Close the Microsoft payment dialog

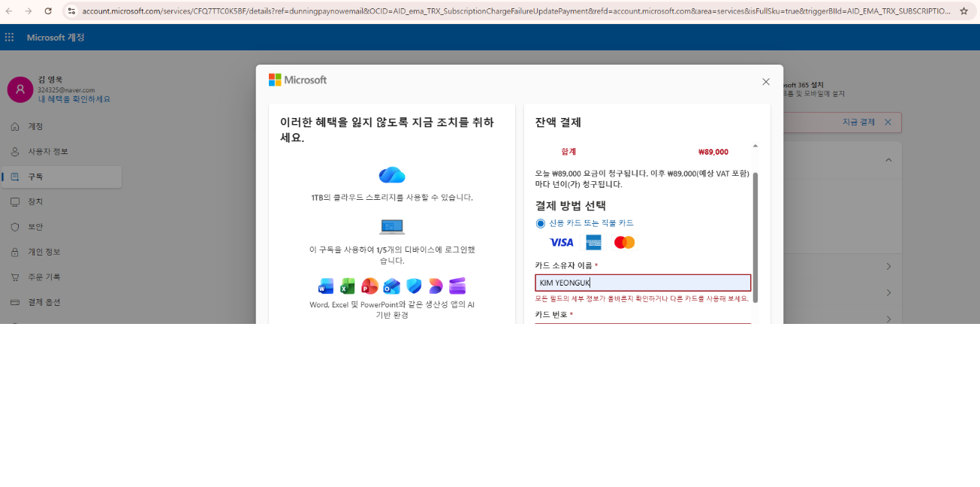click(766, 81)
